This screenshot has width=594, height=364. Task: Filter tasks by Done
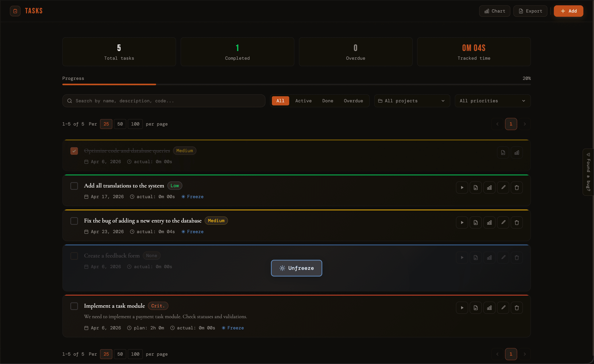point(328,101)
